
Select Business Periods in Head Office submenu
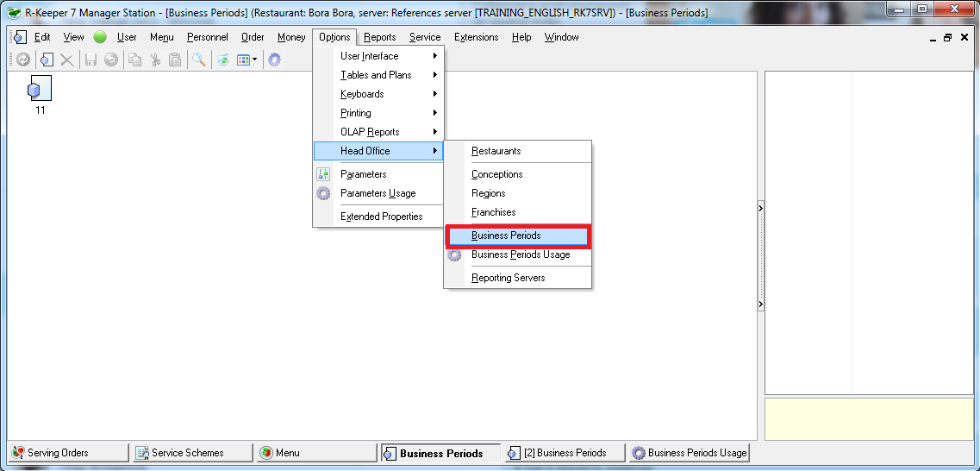[517, 235]
